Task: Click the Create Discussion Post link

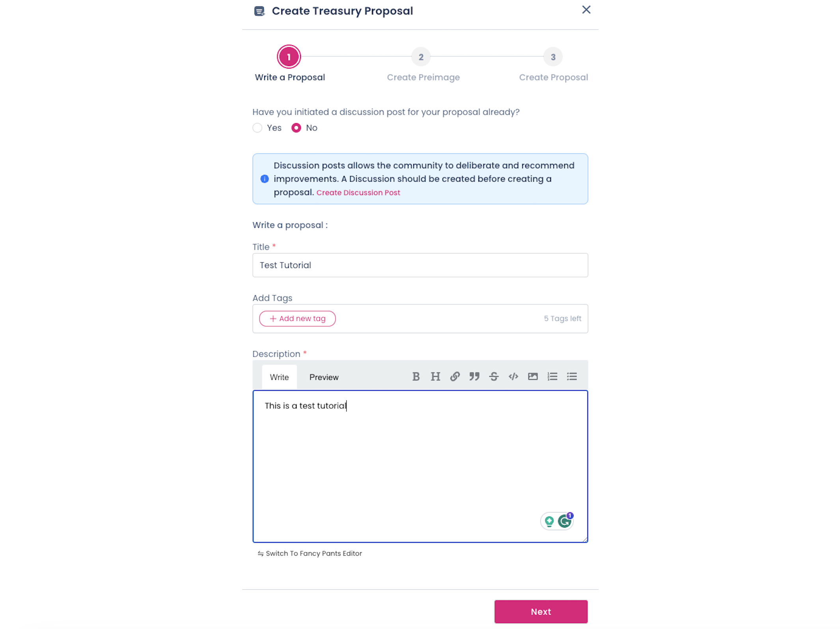Action: 358,192
